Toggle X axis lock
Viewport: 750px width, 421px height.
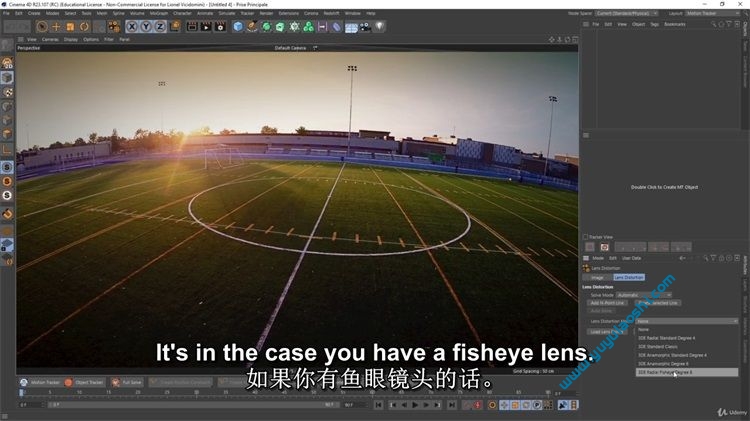pyautogui.click(x=132, y=27)
